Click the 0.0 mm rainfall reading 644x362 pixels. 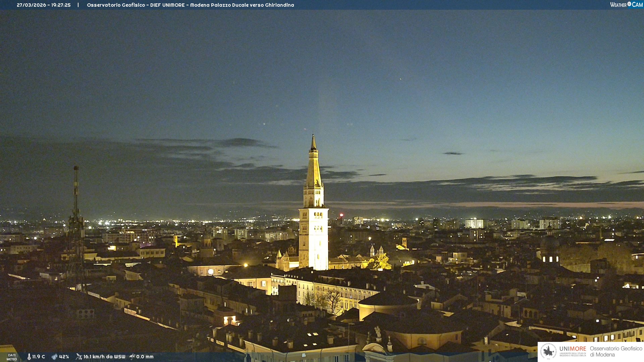(x=145, y=357)
